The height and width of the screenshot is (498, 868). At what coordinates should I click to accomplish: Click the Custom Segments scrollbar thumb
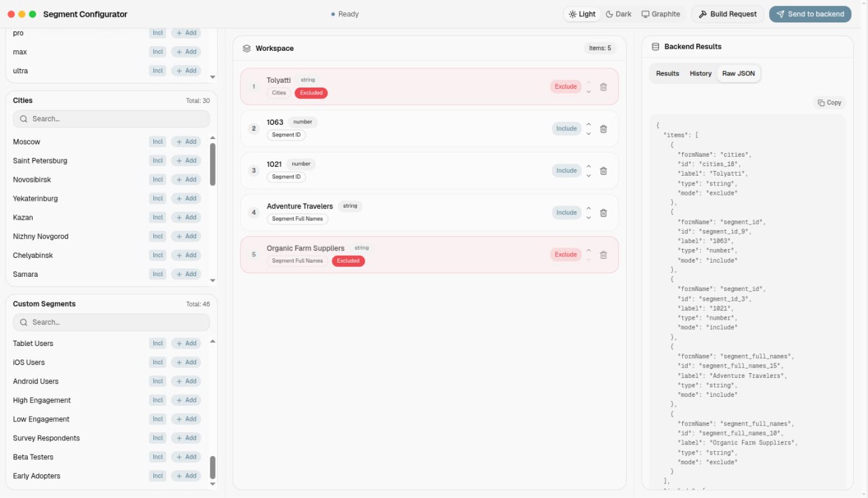pyautogui.click(x=212, y=467)
